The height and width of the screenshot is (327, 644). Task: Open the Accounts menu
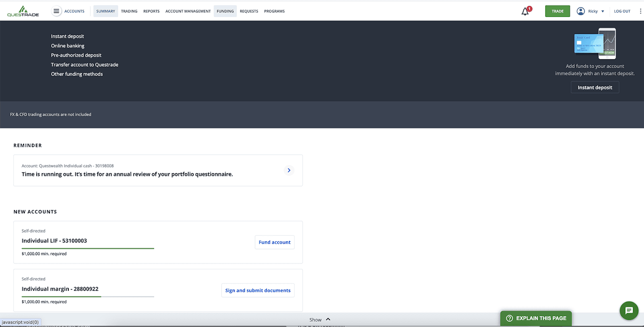click(74, 11)
